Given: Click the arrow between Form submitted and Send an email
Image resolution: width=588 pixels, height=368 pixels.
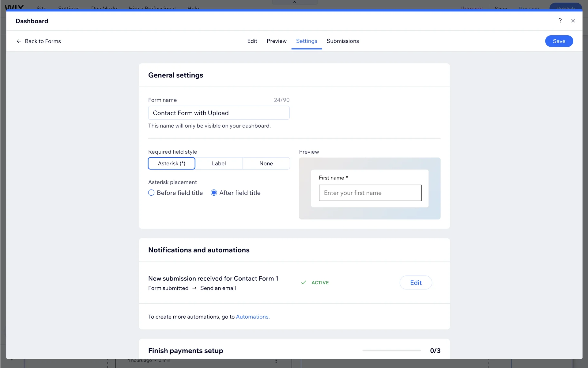Looking at the screenshot, I should point(194,288).
